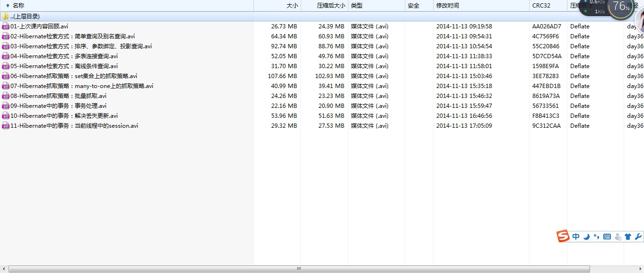Viewport: 644px width, 273px height.
Task: Click the file icon beside 03-Hibernate排序、参数绑定
Action: [6, 46]
